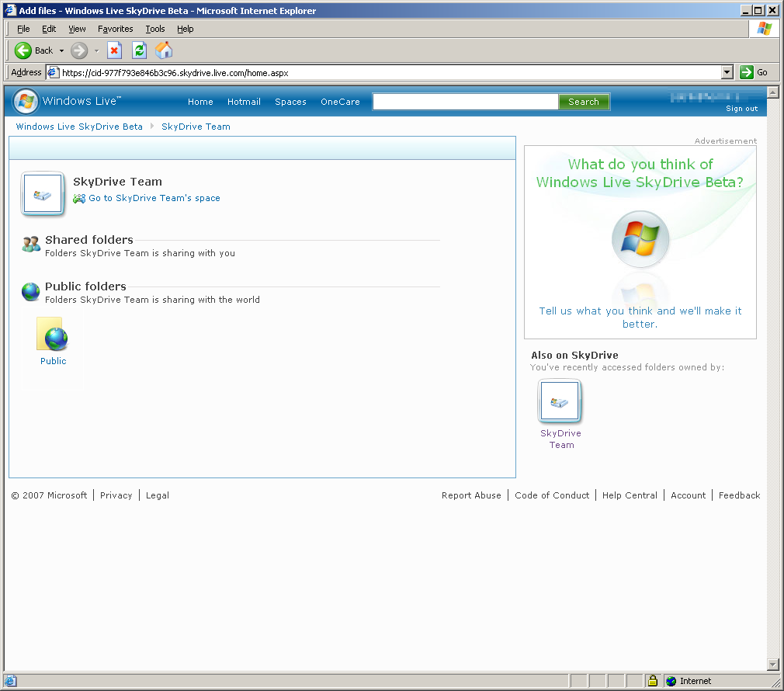Viewport: 784px width, 691px height.
Task: Click the Public folders heading
Action: coord(85,286)
